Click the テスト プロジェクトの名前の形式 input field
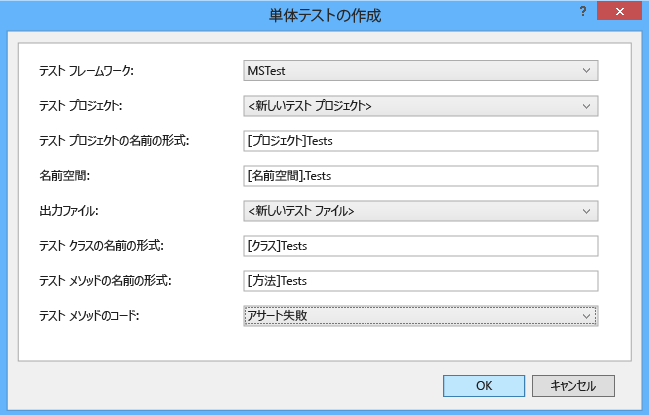The height and width of the screenshot is (415, 649). [x=421, y=141]
